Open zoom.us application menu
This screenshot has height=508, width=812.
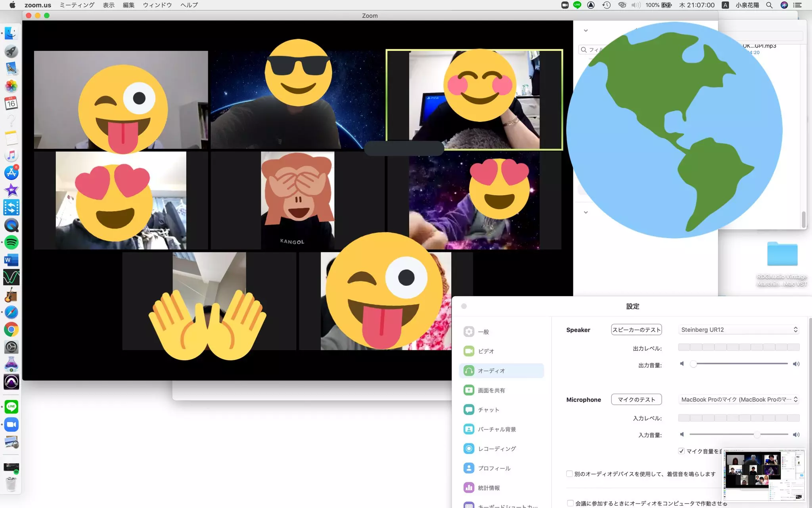(38, 5)
